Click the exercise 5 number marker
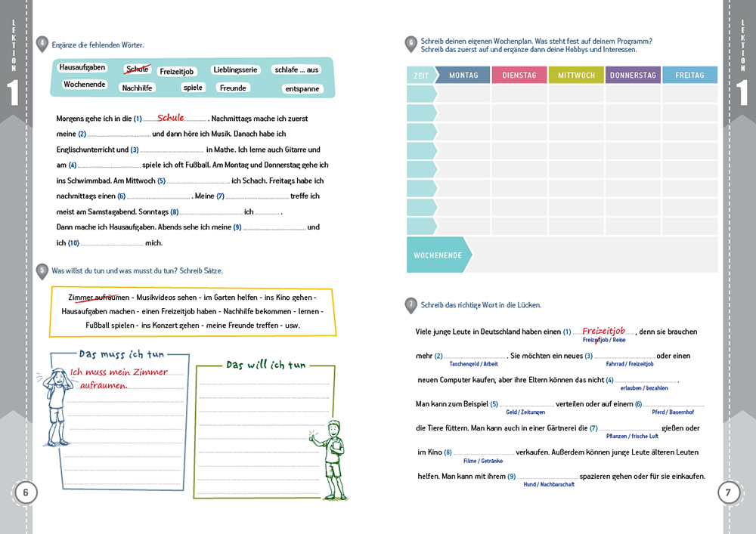This screenshot has height=534, width=756. tap(42, 270)
